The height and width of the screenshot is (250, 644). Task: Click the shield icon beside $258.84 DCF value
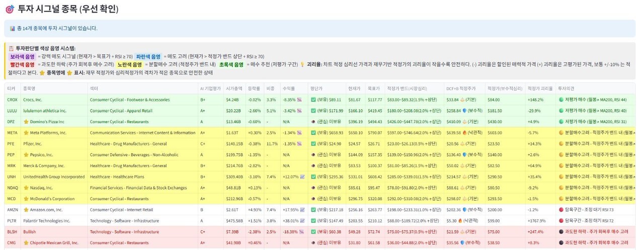coord(465,111)
